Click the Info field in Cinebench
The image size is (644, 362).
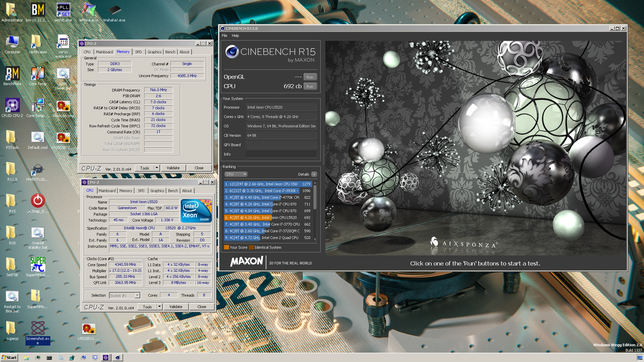[x=281, y=154]
